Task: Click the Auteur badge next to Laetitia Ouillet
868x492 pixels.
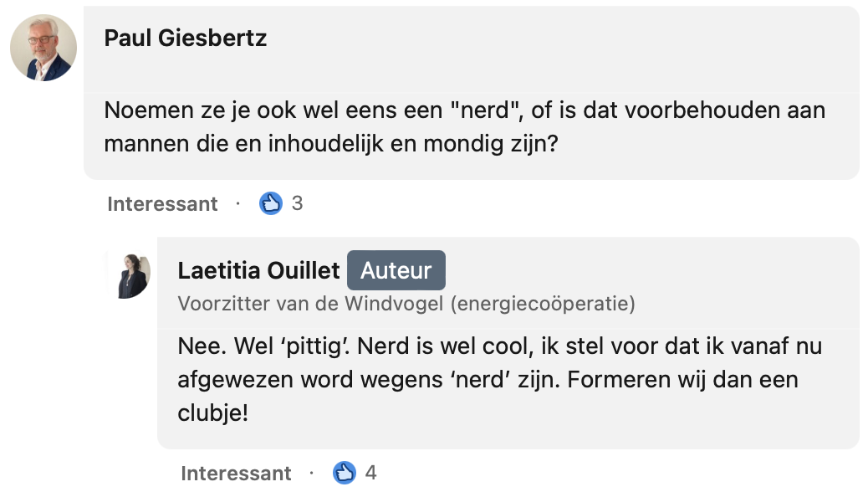Action: point(396,270)
